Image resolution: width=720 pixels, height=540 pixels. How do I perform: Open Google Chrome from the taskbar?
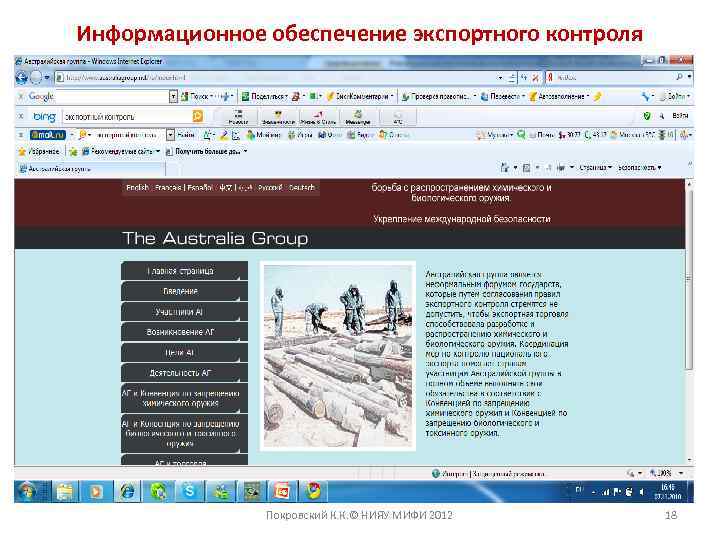pyautogui.click(x=314, y=492)
